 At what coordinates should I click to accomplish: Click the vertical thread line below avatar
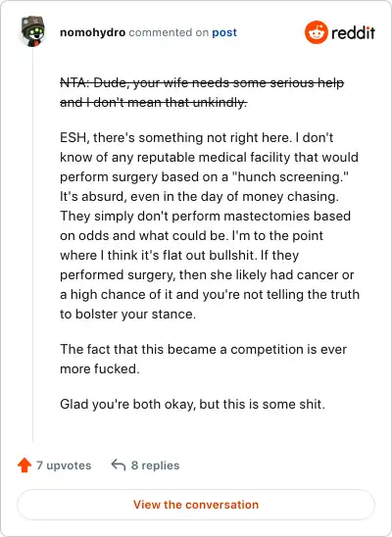click(x=33, y=245)
